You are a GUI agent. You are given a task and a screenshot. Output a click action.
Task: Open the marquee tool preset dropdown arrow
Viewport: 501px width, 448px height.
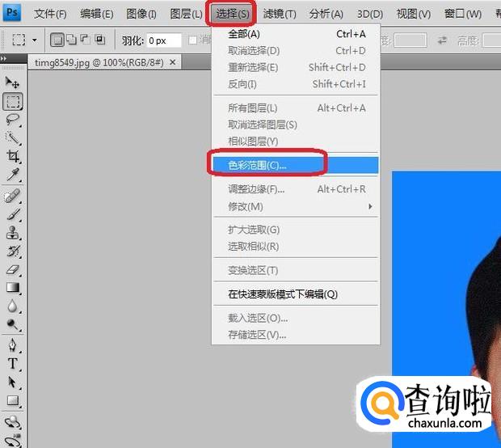[x=34, y=40]
